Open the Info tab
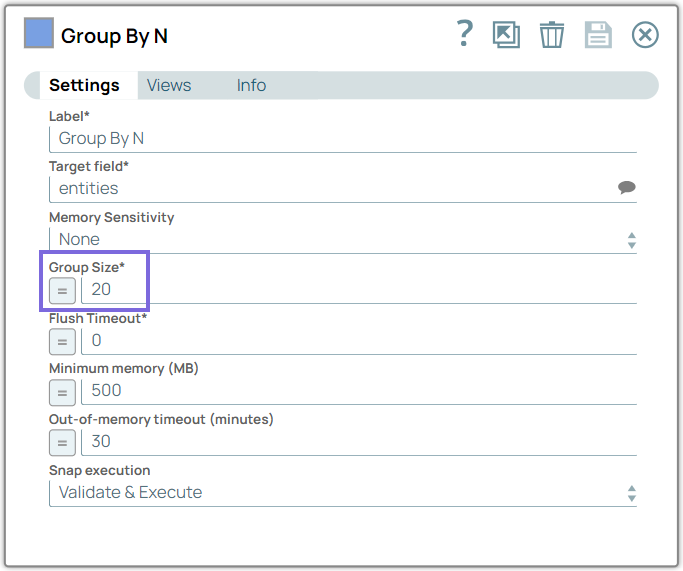 point(251,86)
